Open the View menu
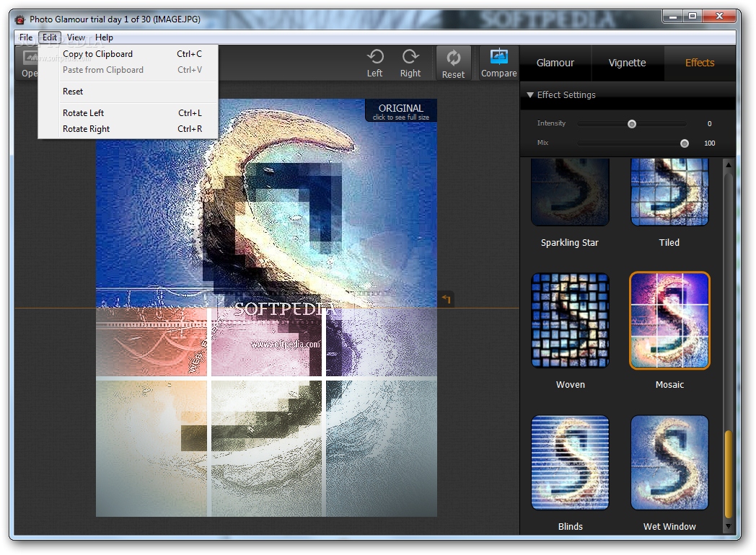Screen dimensions: 756x555 [76, 37]
